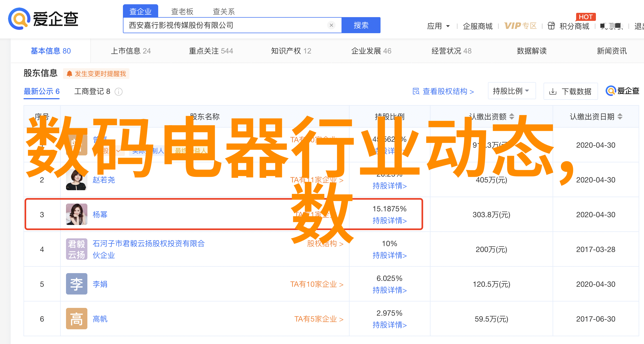Click the 2017-03-28 date cell
Screen dimensions: 644x344
tap(596, 249)
